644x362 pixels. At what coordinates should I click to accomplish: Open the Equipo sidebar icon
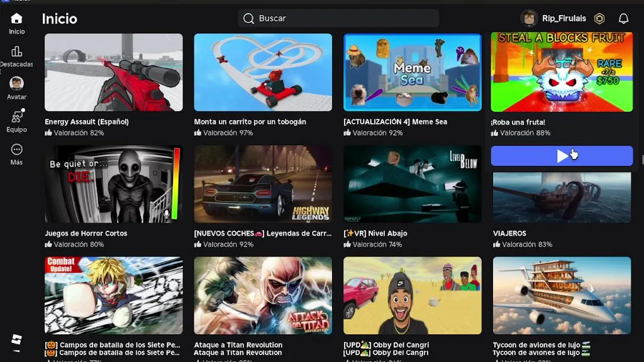[17, 117]
